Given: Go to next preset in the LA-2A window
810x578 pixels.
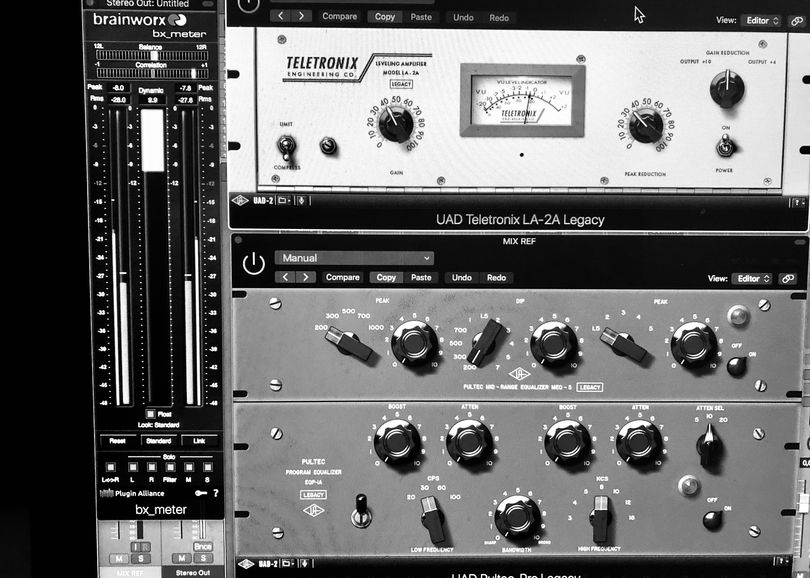Looking at the screenshot, I should point(301,16).
